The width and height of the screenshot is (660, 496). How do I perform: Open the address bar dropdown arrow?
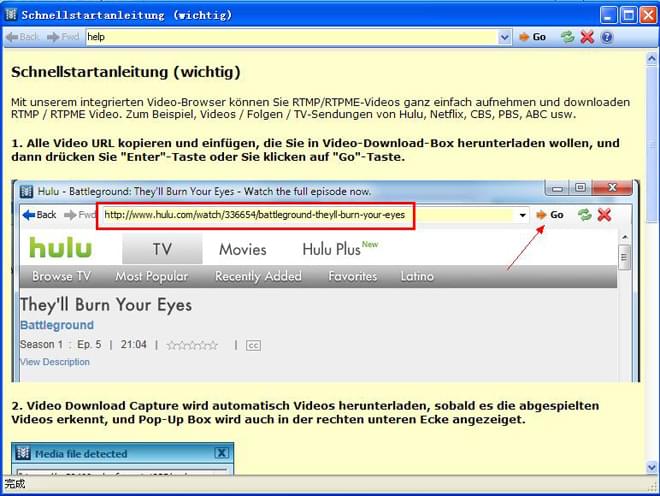[x=504, y=37]
